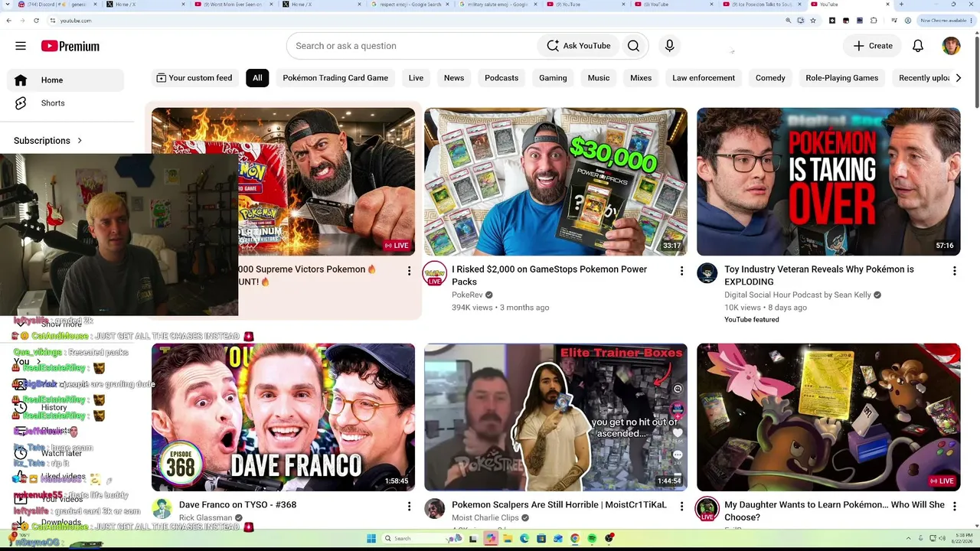Viewport: 980px width, 551px height.
Task: Filter the feed by Comedy
Action: click(x=770, y=78)
